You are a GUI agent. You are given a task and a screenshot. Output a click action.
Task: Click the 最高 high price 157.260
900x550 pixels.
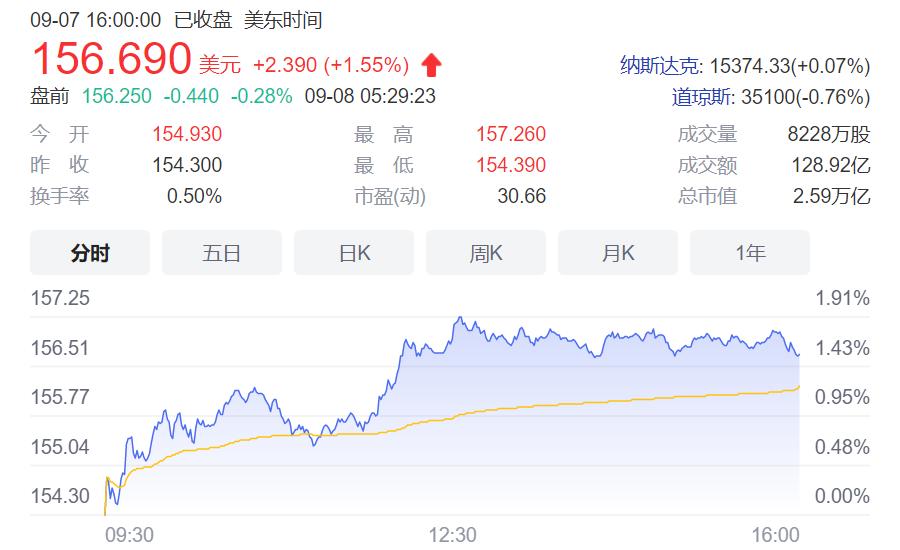click(x=511, y=134)
